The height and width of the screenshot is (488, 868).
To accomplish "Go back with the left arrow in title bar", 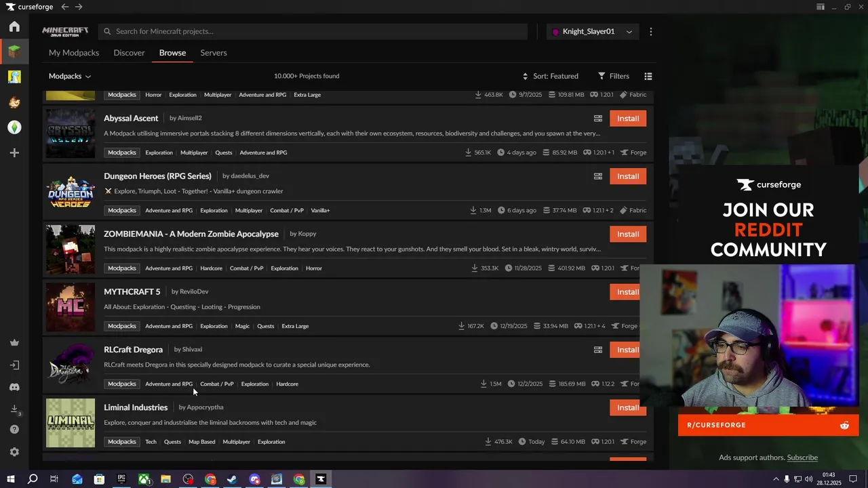I will 64,7.
